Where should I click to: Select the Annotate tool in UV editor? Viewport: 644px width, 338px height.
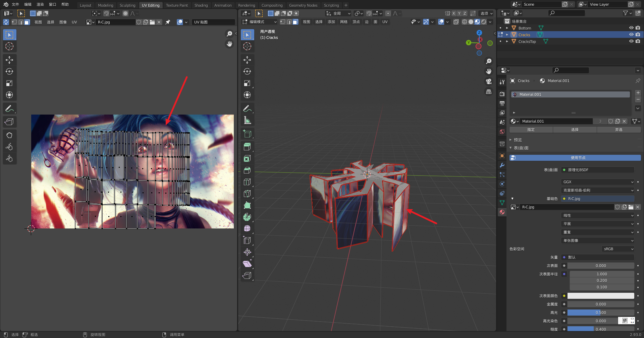pyautogui.click(x=9, y=109)
